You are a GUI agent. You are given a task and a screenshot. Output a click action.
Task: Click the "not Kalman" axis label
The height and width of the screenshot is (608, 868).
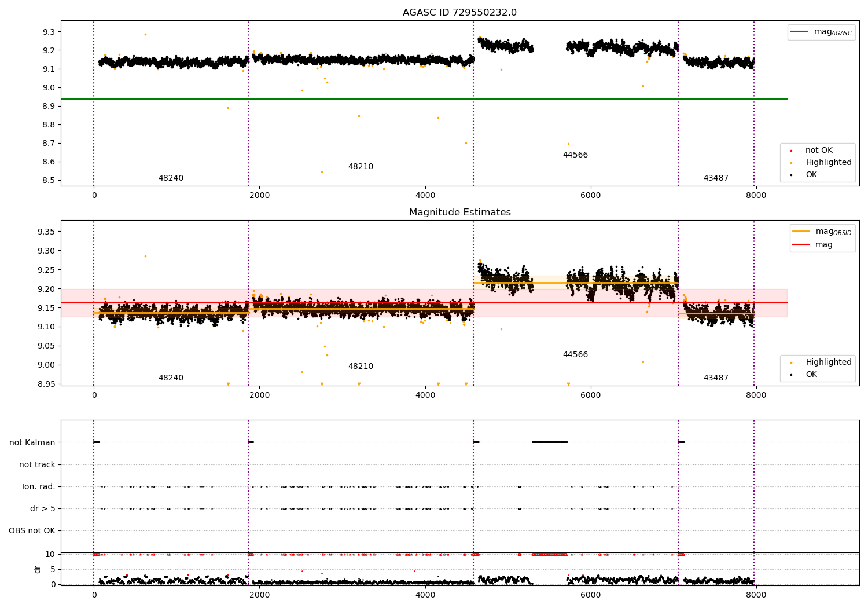32,442
